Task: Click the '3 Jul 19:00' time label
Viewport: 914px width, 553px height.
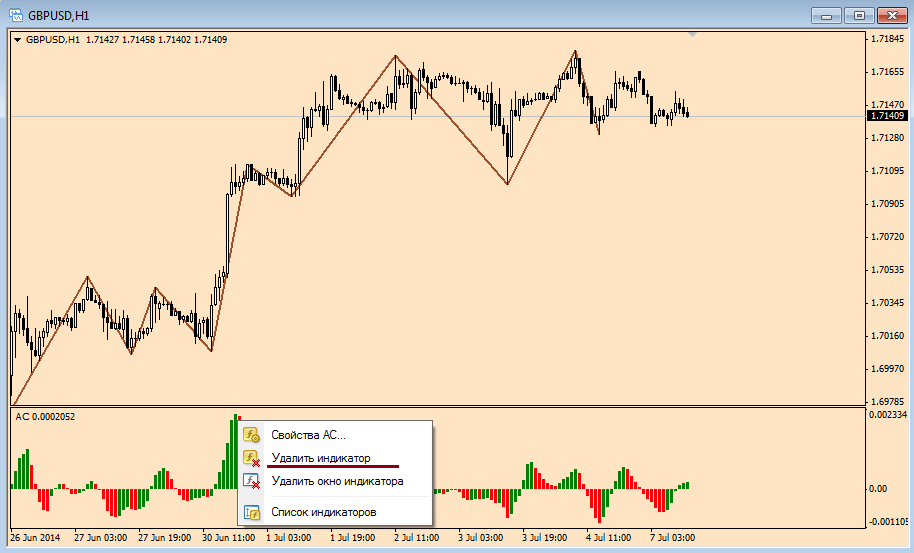Action: click(544, 537)
